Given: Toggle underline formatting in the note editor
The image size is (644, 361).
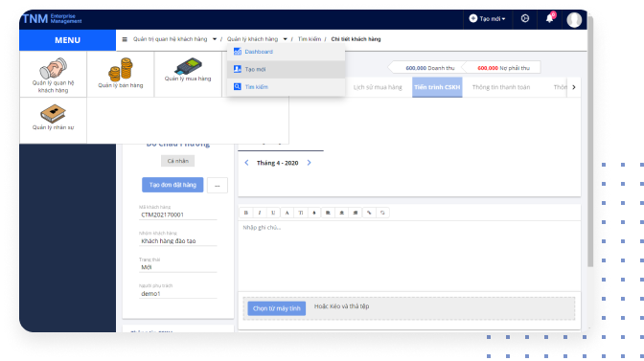Looking at the screenshot, I should coord(273,213).
